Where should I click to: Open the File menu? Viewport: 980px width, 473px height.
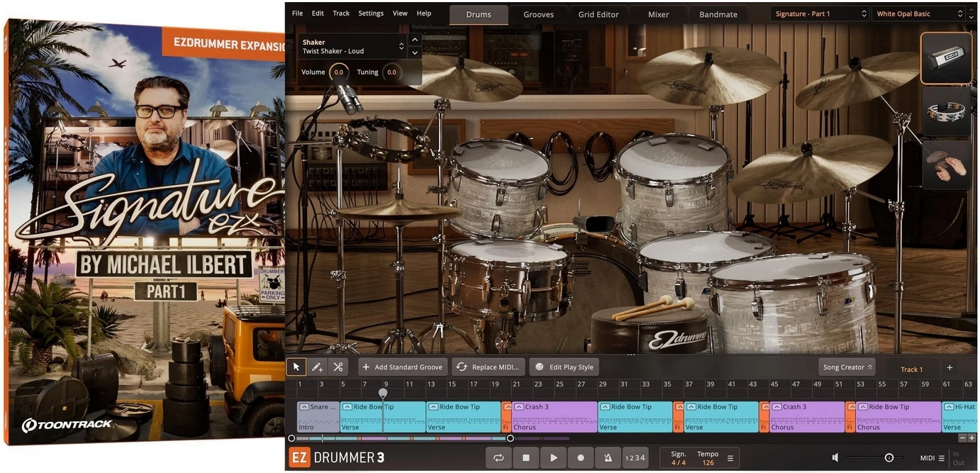(x=297, y=13)
